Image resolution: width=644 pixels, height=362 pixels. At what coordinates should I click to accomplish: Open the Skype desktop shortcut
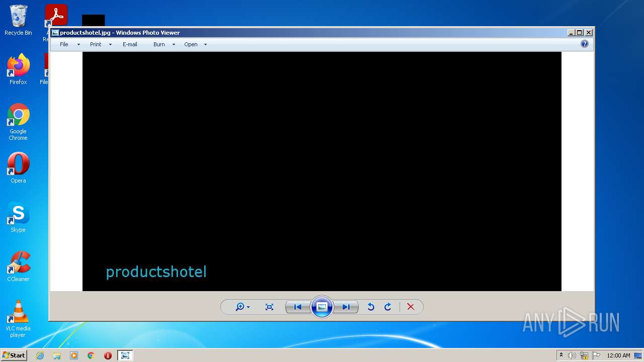pyautogui.click(x=18, y=217)
